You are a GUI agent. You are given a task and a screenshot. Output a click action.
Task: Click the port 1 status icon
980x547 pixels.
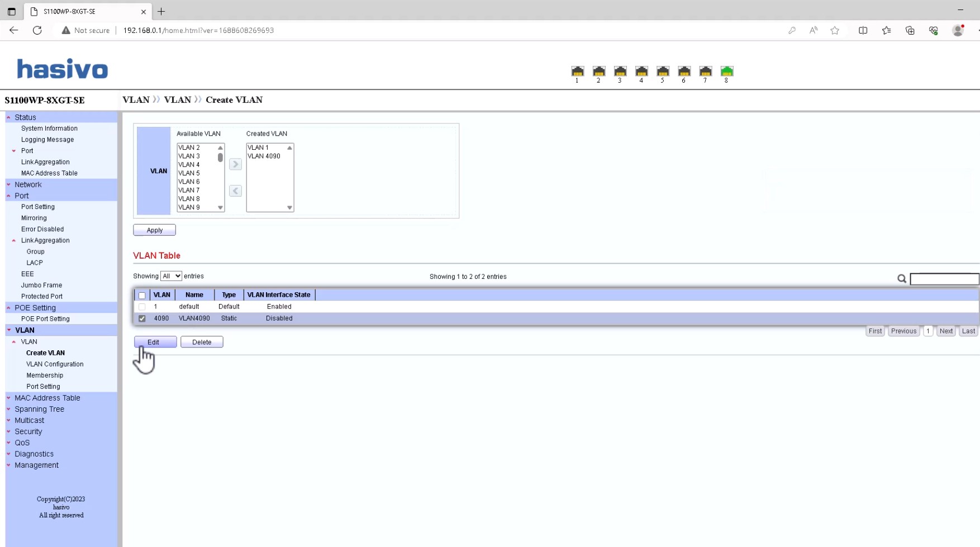(x=577, y=71)
